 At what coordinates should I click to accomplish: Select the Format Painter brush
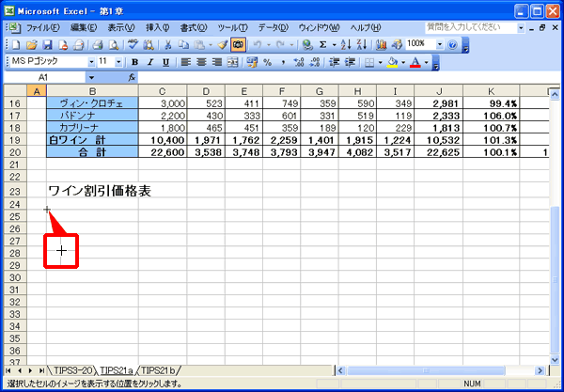pos(223,44)
